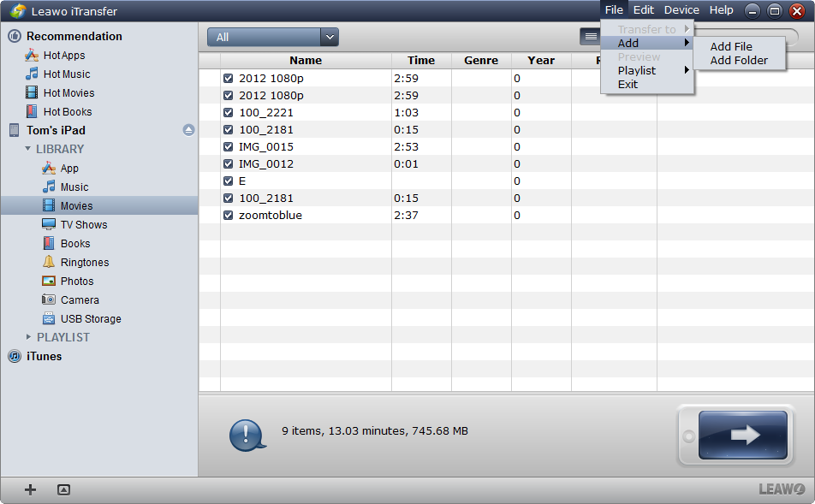Open the TV Shows monitor icon

click(48, 224)
